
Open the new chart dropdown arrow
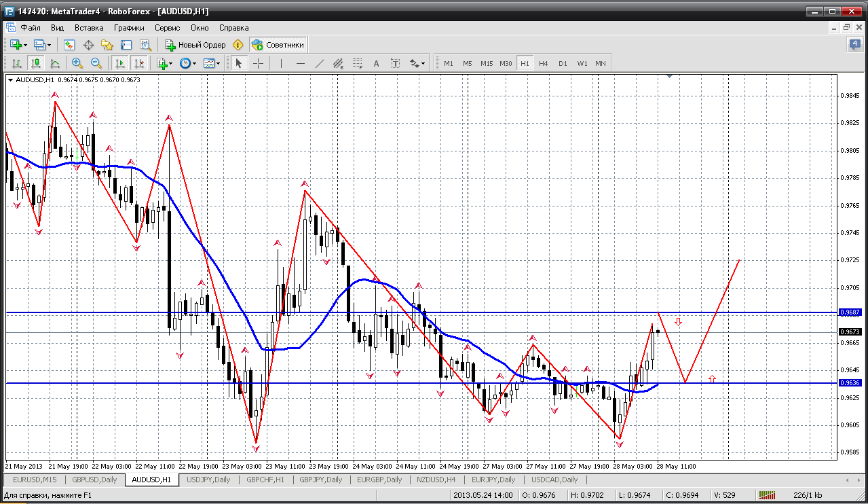pyautogui.click(x=26, y=45)
